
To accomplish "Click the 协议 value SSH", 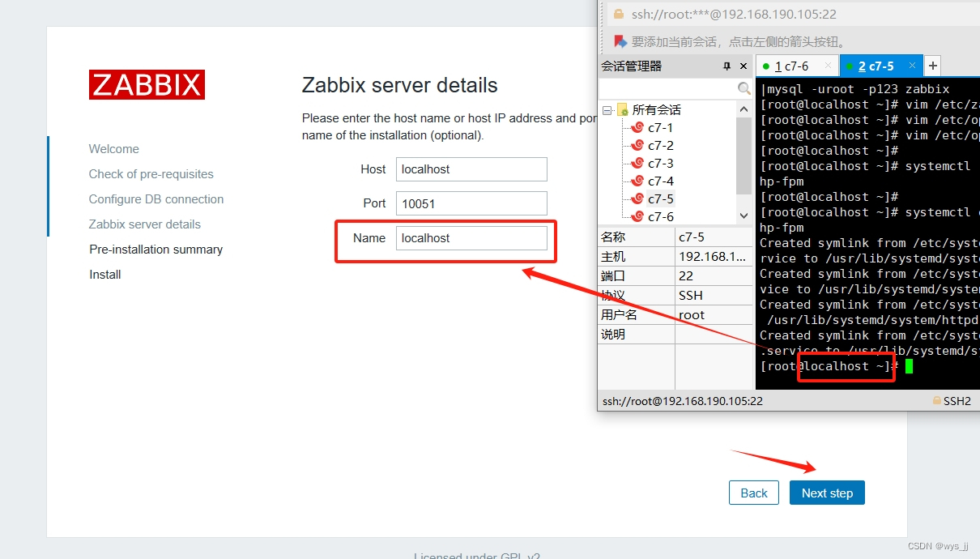I will click(691, 296).
